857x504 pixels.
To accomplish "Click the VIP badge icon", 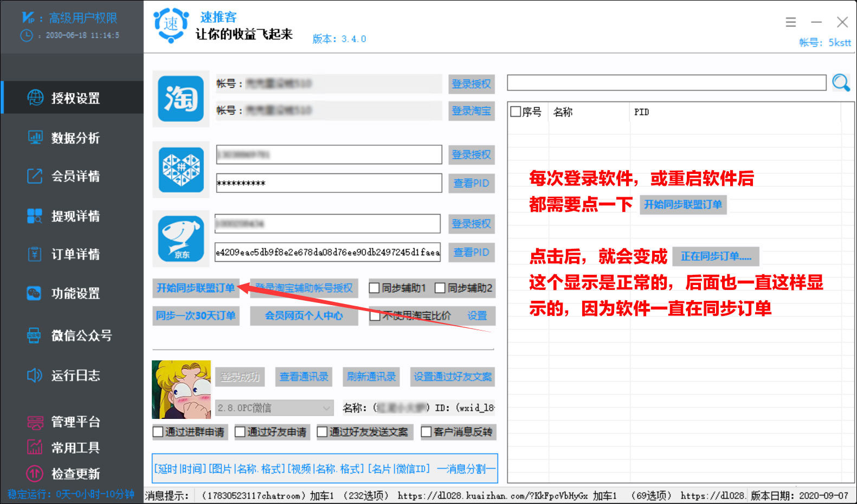I will [x=28, y=18].
